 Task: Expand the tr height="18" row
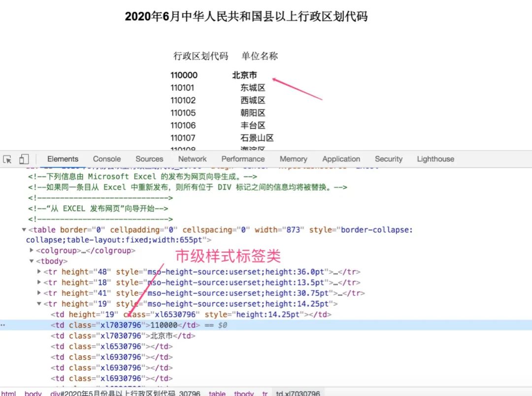39,282
